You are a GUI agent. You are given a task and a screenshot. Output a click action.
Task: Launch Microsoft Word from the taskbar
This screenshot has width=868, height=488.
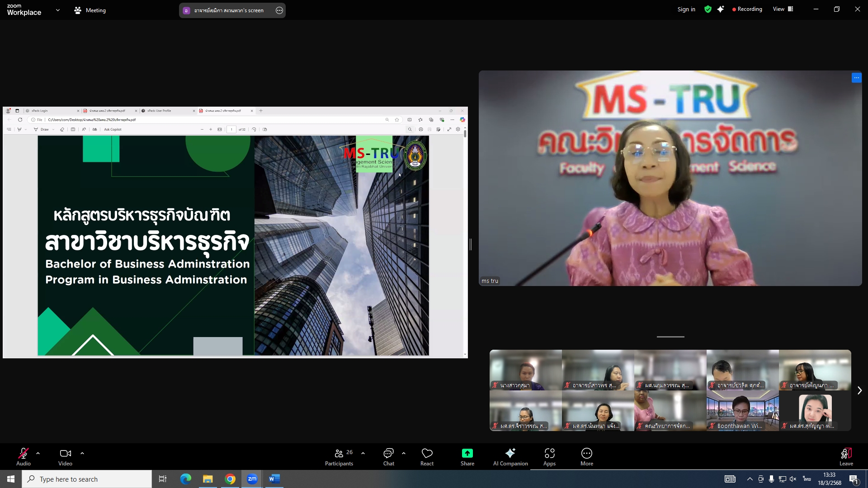274,479
